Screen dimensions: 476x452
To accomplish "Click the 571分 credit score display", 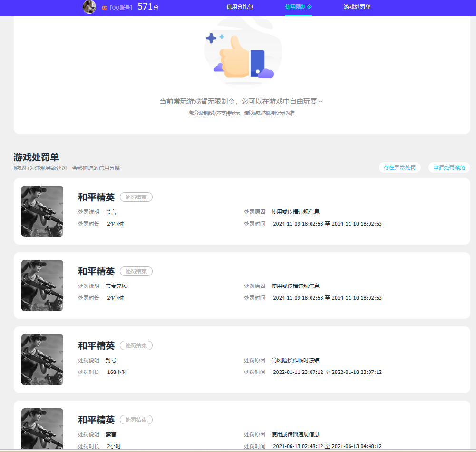I will point(146,7).
